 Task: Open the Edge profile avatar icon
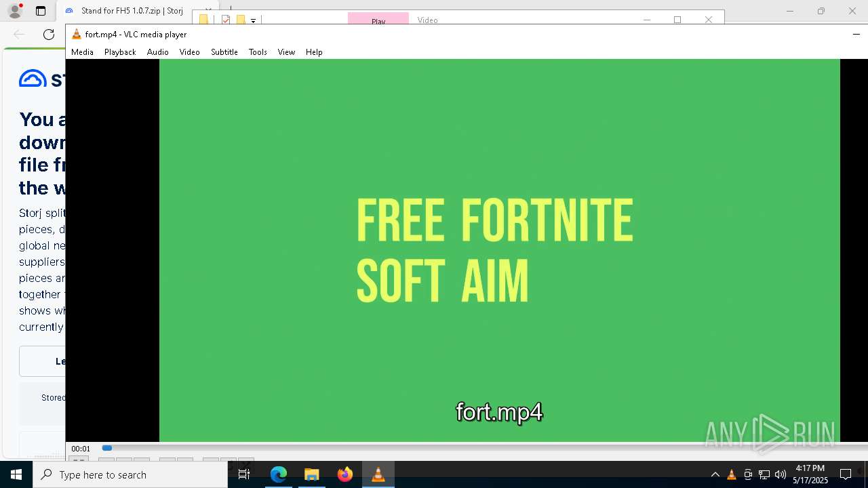14,11
